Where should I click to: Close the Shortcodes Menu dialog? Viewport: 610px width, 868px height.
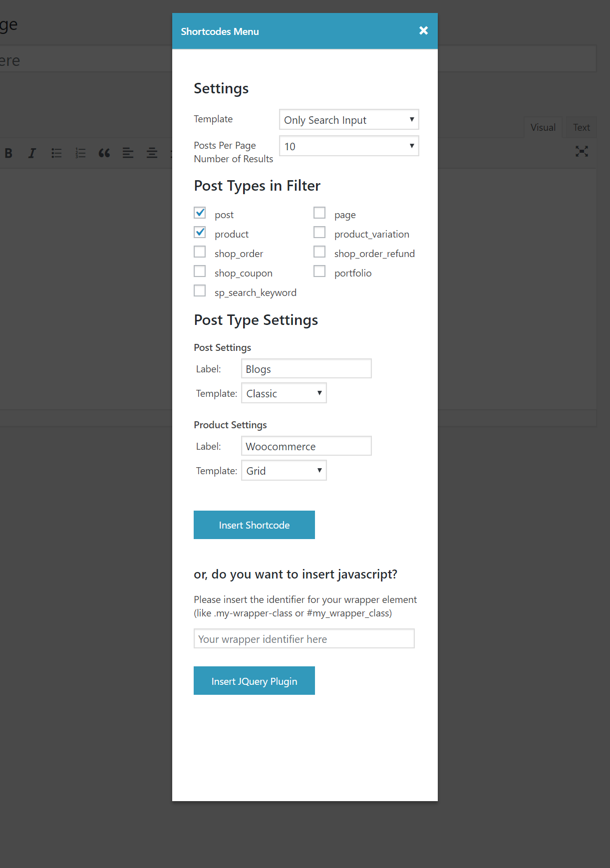pyautogui.click(x=423, y=30)
